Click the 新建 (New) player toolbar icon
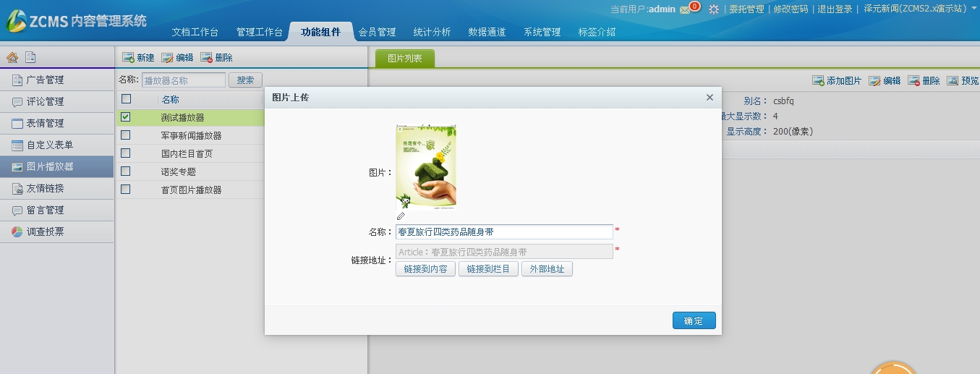This screenshot has height=374, width=980. (x=129, y=58)
